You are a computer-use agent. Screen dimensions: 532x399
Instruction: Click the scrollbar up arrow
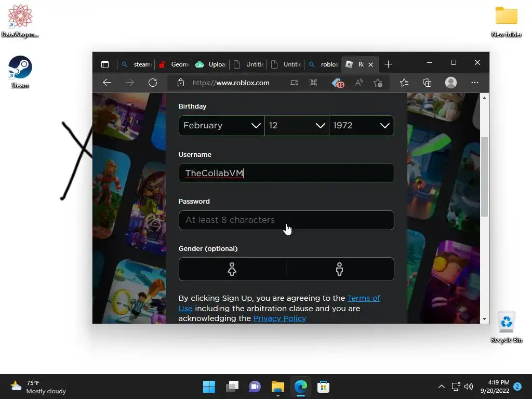click(x=485, y=98)
